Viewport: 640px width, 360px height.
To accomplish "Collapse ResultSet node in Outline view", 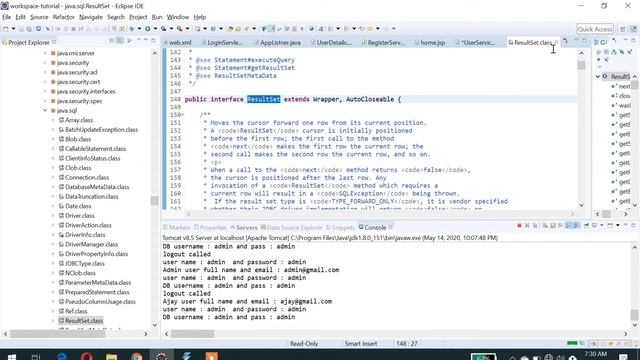I will click(598, 76).
